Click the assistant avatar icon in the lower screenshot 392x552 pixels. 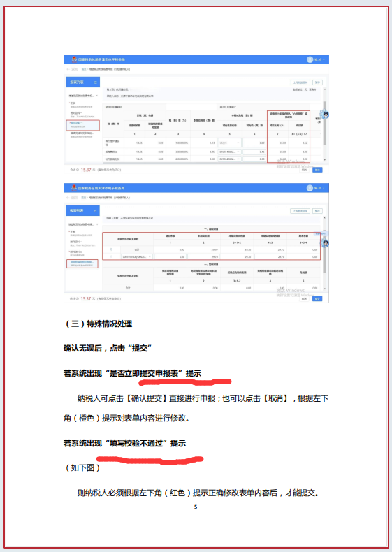[x=325, y=243]
